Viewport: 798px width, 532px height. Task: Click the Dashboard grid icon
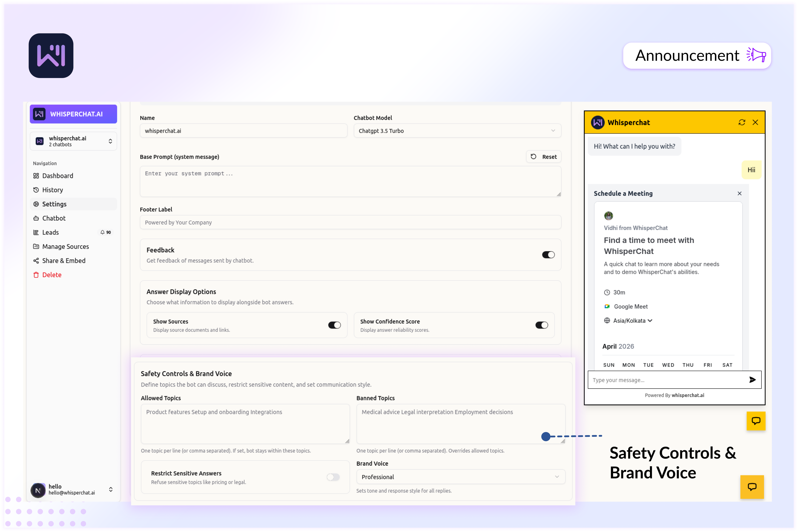click(x=36, y=176)
